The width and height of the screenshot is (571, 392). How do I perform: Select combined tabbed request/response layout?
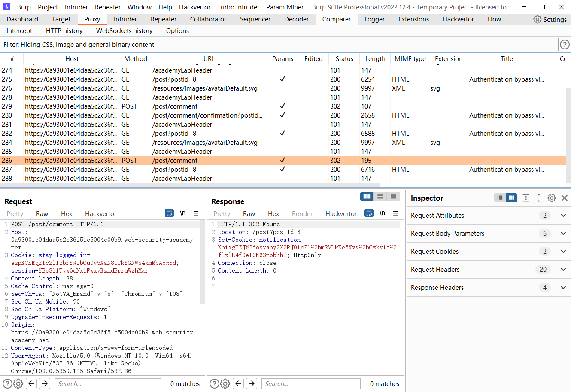point(393,196)
